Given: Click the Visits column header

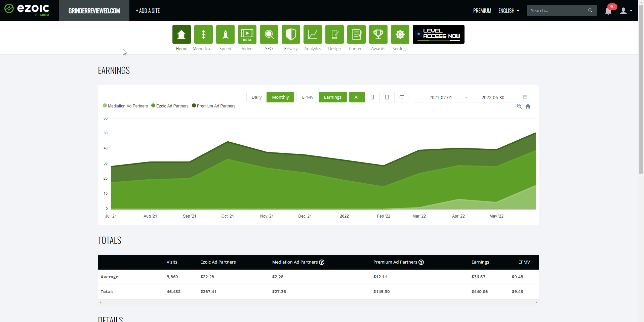Looking at the screenshot, I should point(172,262).
